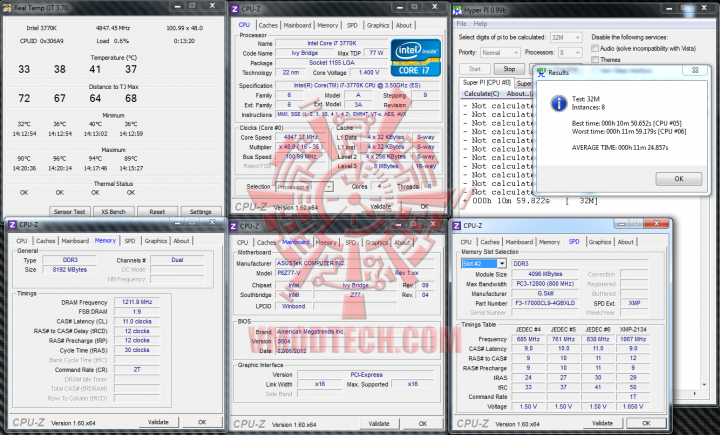Image resolution: width=720 pixels, height=435 pixels.
Task: Click the Z icon of CPU-Z Mainboard window
Action: [x=233, y=226]
